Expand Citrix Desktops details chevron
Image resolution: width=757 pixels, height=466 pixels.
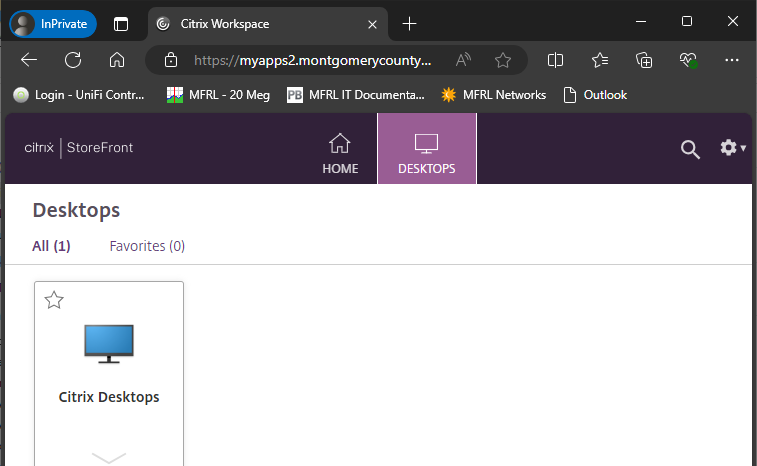coord(109,457)
